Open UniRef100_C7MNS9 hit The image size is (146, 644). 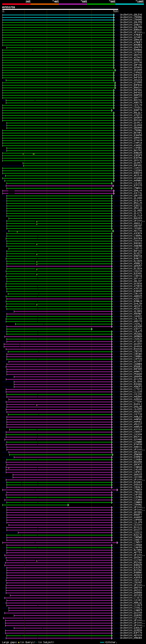point(131,490)
